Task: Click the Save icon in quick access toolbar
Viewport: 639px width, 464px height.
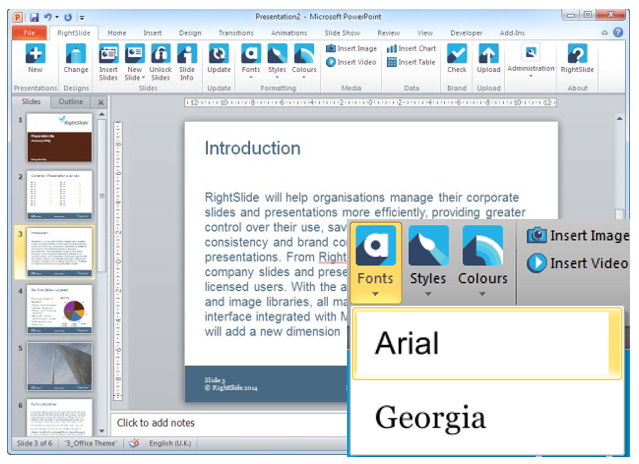Action: pyautogui.click(x=34, y=17)
